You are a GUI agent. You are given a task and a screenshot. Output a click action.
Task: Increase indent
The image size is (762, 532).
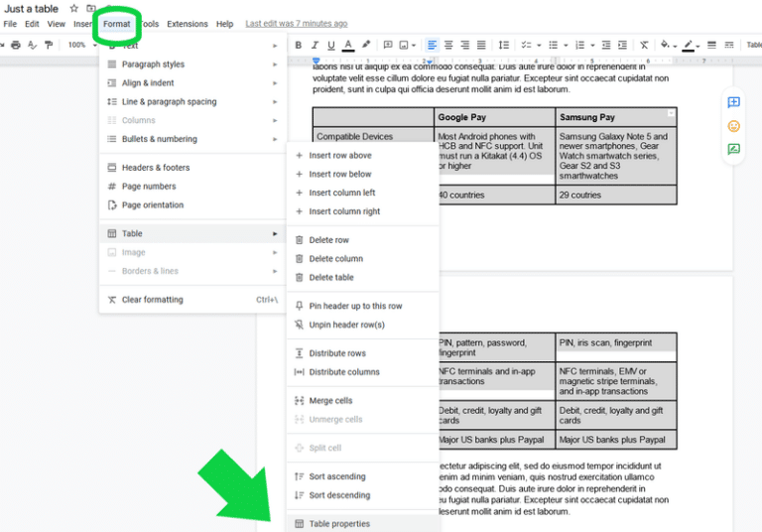pos(622,46)
